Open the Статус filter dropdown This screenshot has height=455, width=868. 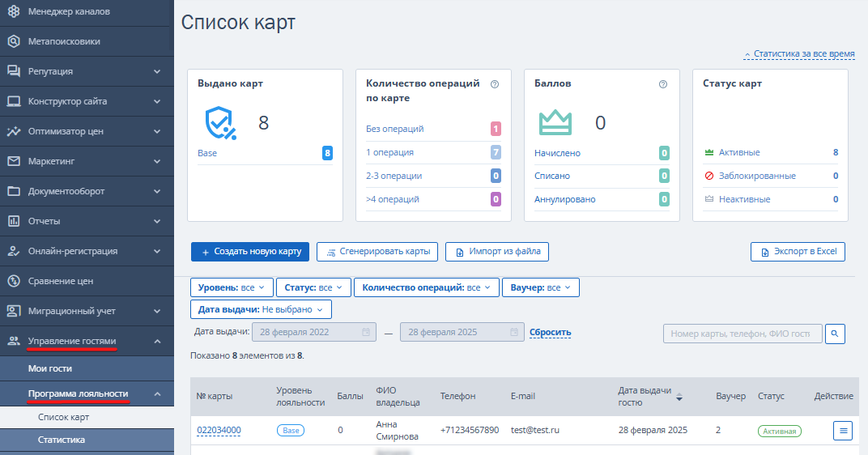point(313,287)
